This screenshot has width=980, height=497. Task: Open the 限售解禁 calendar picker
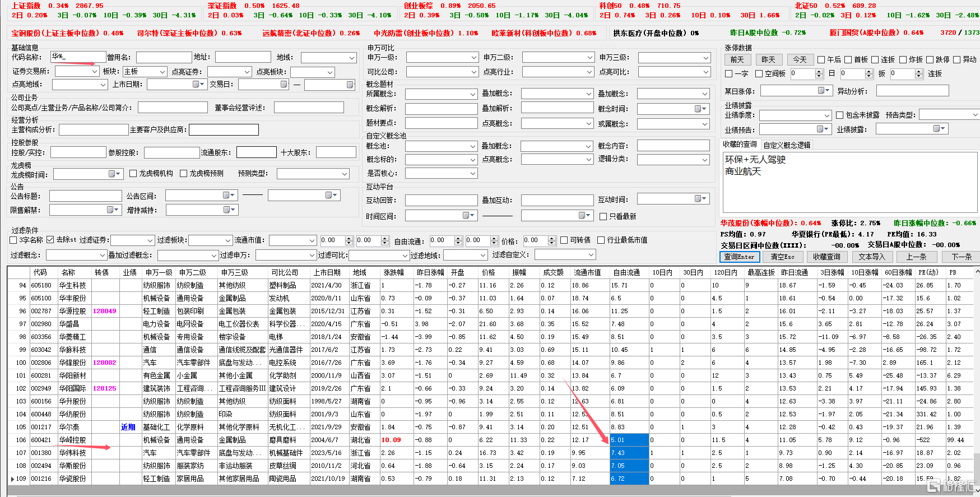click(x=113, y=210)
